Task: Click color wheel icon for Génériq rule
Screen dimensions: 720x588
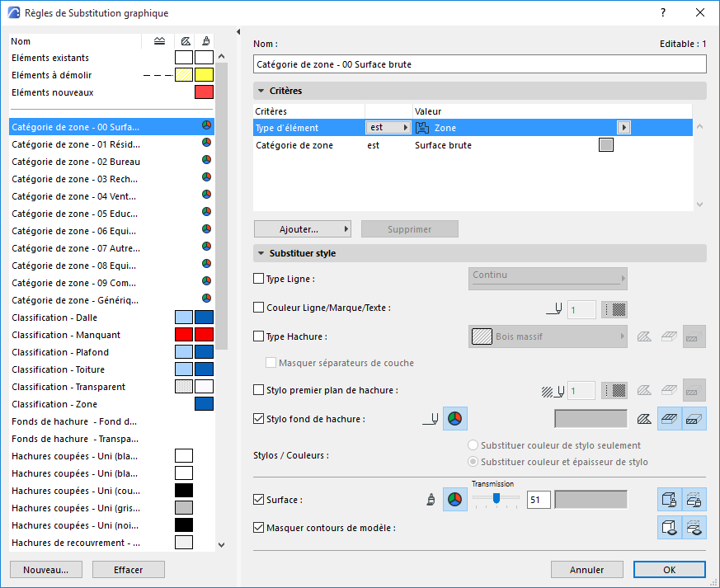Action: point(207,298)
